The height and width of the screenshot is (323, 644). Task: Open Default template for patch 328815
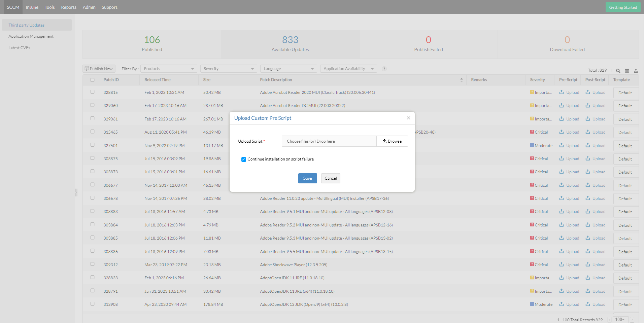coord(625,93)
